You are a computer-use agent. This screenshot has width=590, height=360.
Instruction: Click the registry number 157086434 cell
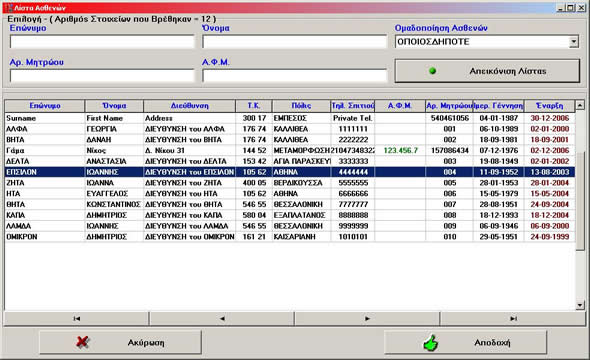[x=449, y=150]
